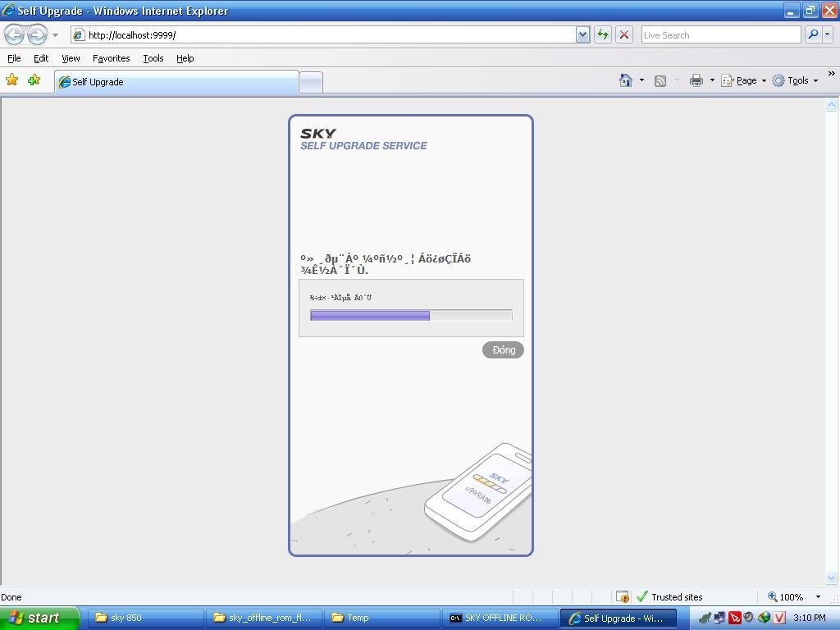Open the search provider options dropdown
This screenshot has width=840, height=630.
click(x=827, y=34)
